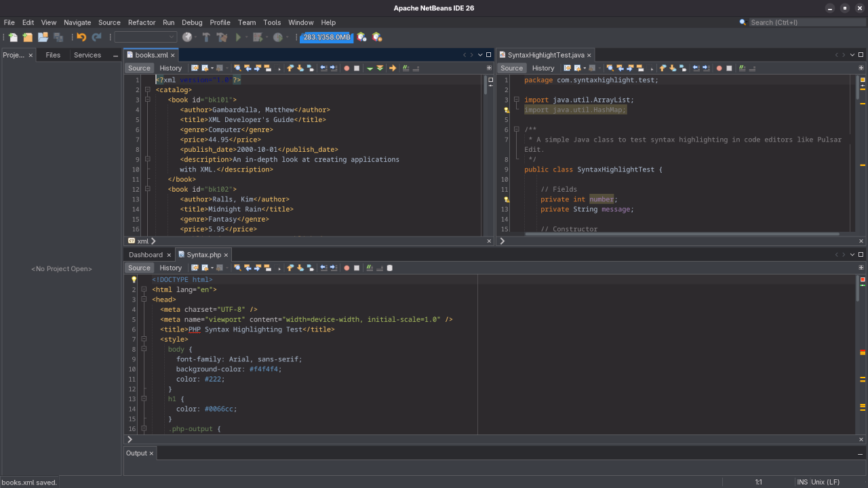
Task: Click the green Run Project arrow
Action: tap(239, 37)
